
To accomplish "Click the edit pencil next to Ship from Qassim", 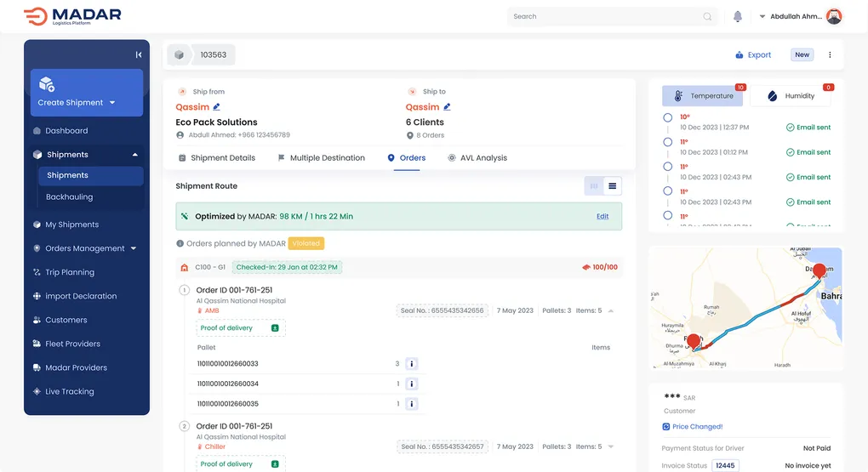I will [217, 107].
